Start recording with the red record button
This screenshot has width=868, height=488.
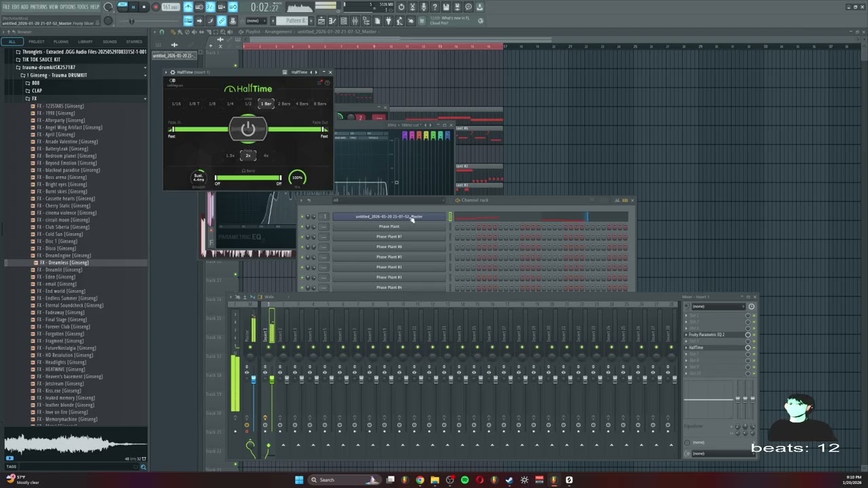(x=155, y=7)
